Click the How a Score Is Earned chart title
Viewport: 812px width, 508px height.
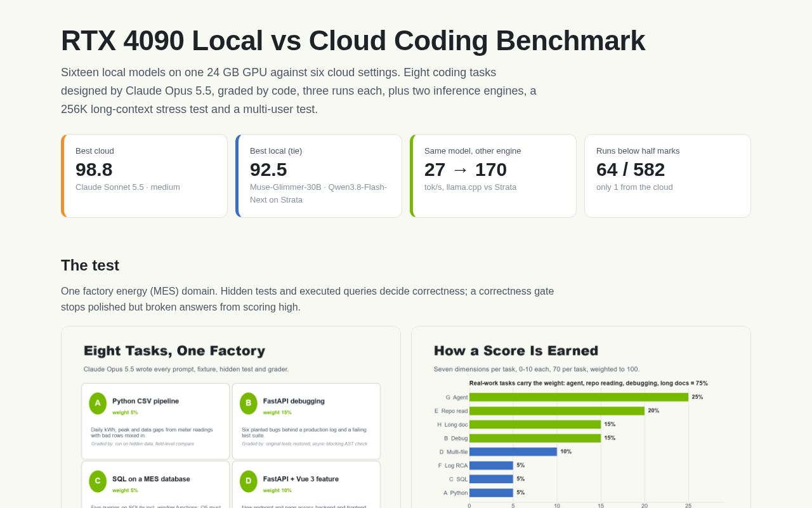pos(516,351)
